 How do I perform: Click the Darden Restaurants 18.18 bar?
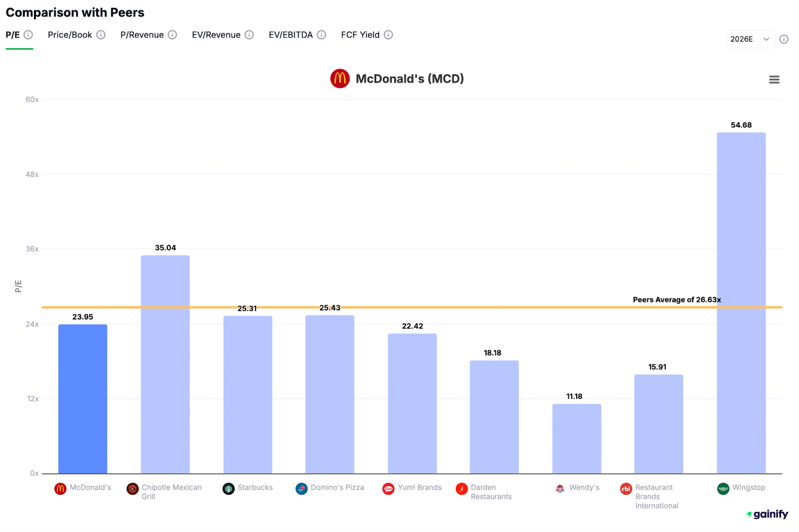(x=494, y=417)
